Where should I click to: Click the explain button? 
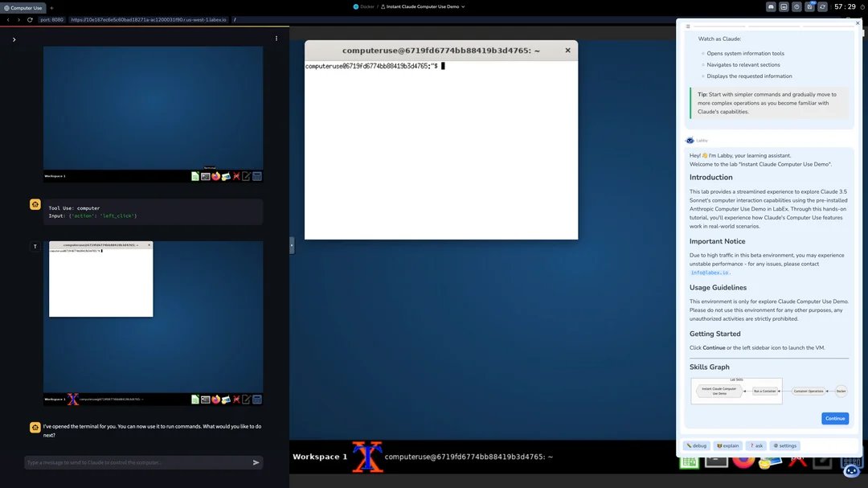pyautogui.click(x=728, y=445)
